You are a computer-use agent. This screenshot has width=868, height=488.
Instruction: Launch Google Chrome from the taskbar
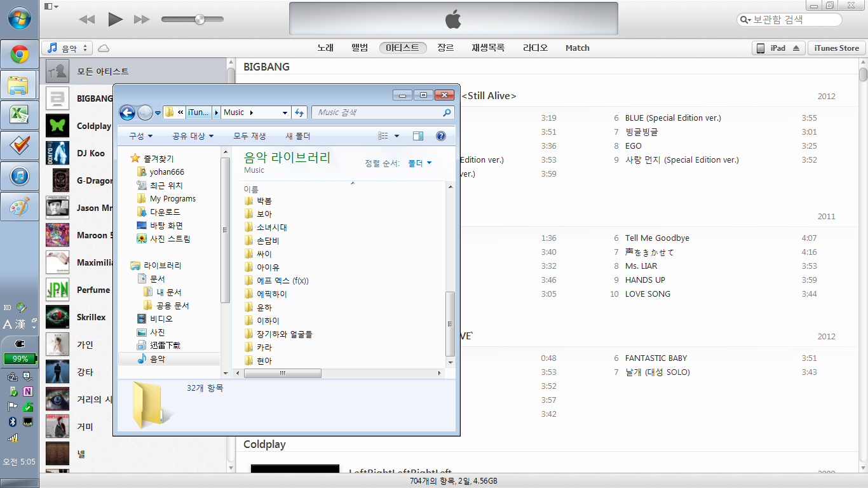click(19, 55)
